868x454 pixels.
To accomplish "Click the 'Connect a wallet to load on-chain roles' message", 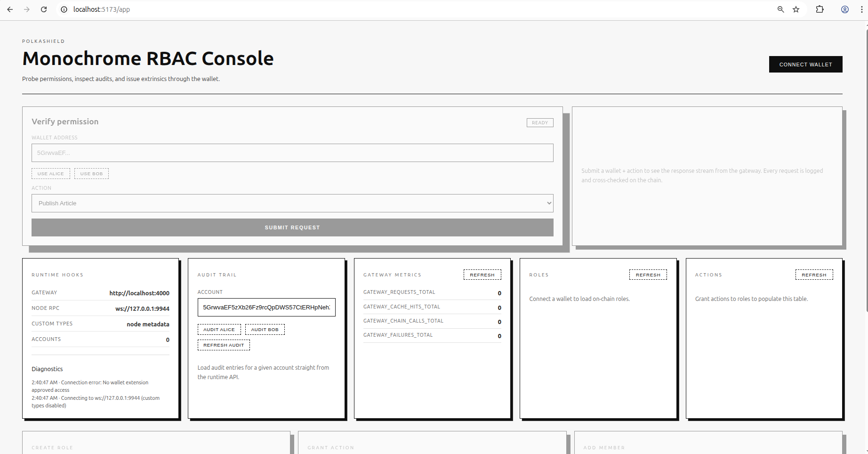I will tap(579, 299).
